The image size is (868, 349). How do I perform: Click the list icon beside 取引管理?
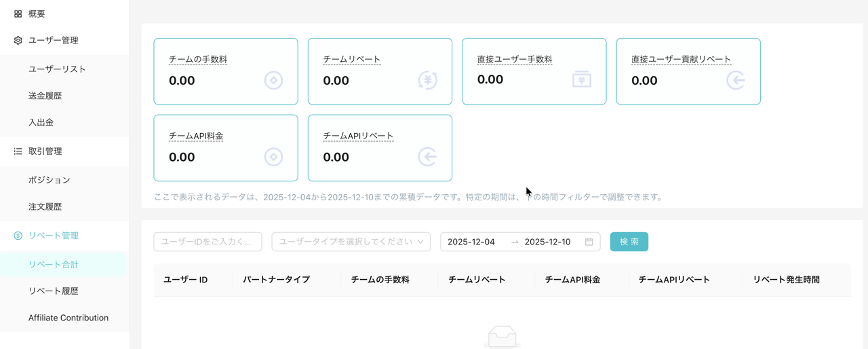(x=18, y=151)
